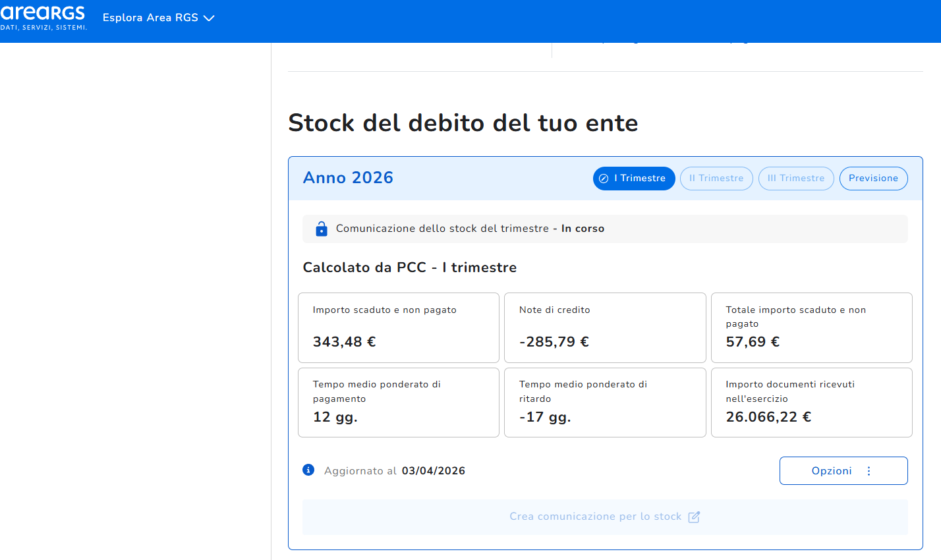Open the Esplora Area RGS menu
This screenshot has width=941, height=560.
[159, 18]
